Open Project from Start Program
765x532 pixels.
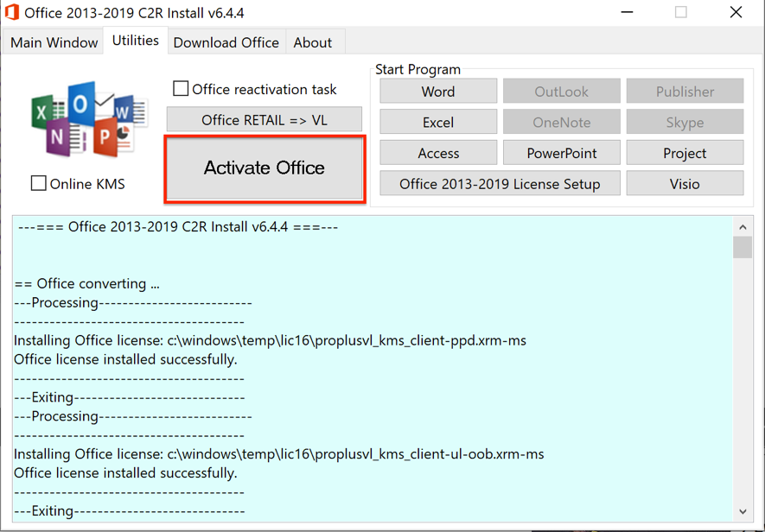click(x=685, y=153)
